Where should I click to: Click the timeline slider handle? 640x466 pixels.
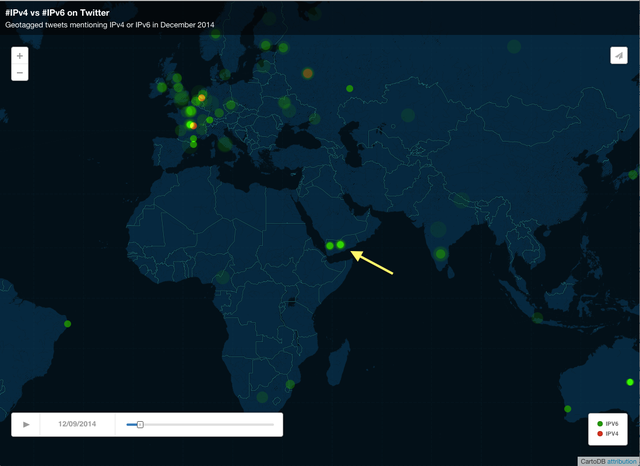[140, 424]
